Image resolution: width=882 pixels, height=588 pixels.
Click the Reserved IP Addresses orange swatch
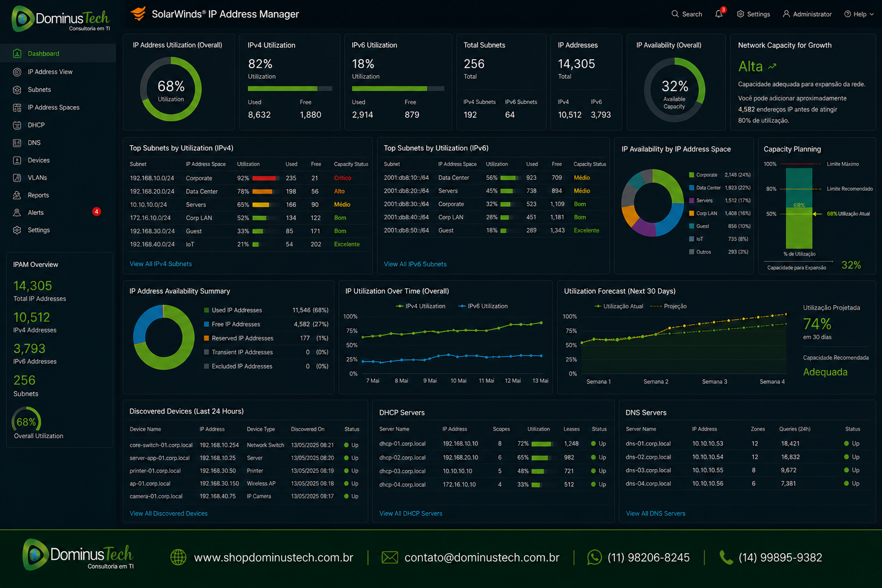(x=206, y=338)
